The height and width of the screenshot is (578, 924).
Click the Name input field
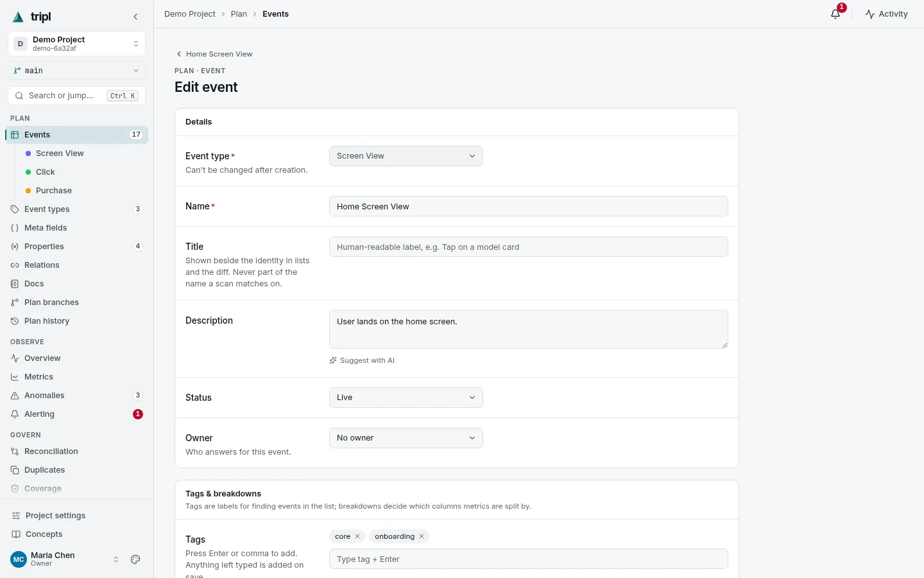point(528,206)
